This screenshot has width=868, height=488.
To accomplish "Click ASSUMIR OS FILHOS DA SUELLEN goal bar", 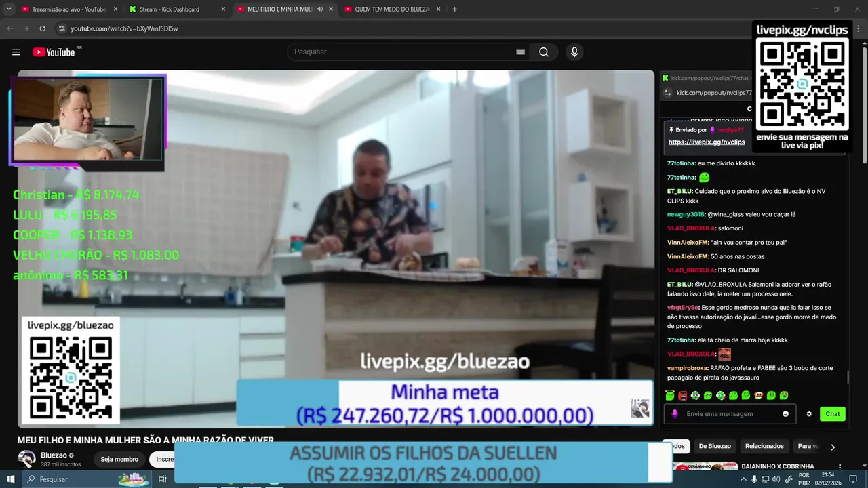I will click(x=423, y=463).
